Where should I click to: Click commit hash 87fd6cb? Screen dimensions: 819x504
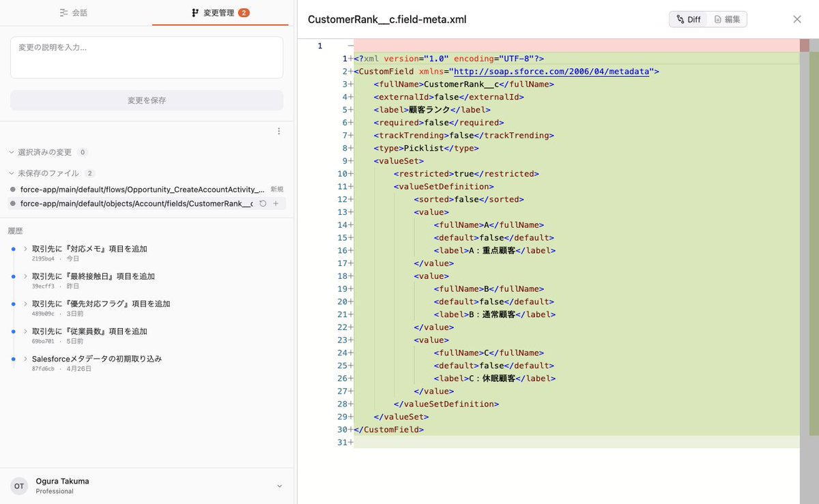pos(43,368)
